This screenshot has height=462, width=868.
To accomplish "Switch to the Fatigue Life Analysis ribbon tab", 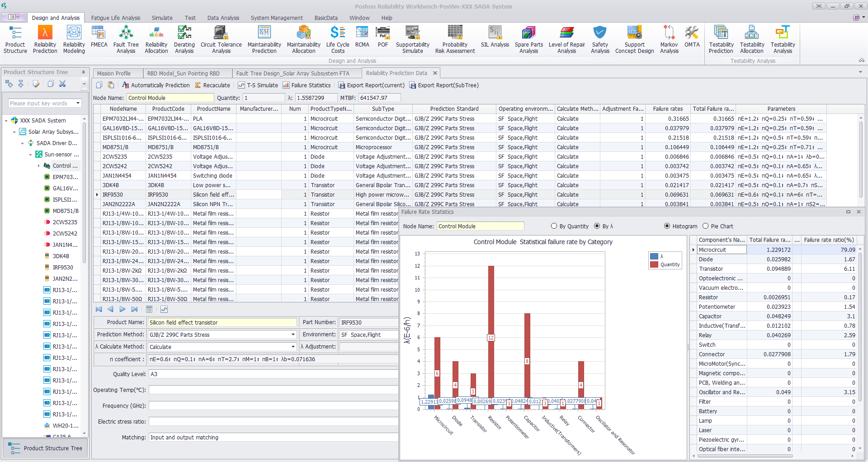I will [116, 18].
